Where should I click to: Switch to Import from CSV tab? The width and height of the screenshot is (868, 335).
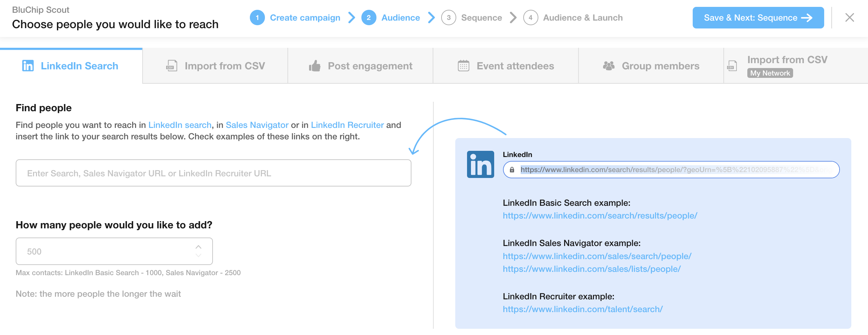tap(215, 66)
